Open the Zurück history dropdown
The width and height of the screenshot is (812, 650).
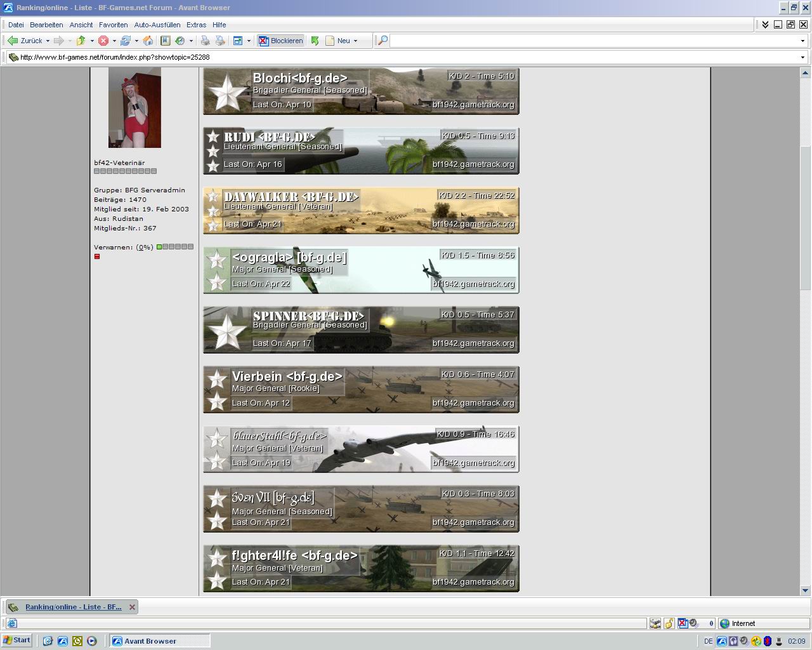click(x=48, y=41)
